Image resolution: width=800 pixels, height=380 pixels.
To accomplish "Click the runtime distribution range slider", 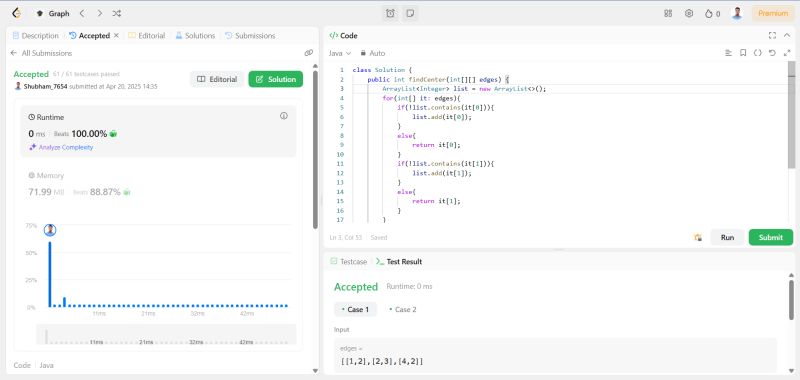I will (x=166, y=335).
